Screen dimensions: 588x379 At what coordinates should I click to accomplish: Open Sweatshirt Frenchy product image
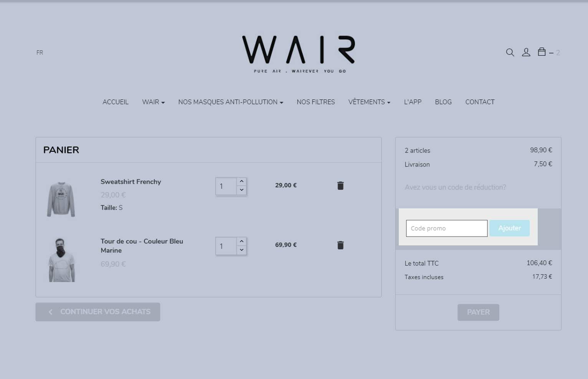61,199
